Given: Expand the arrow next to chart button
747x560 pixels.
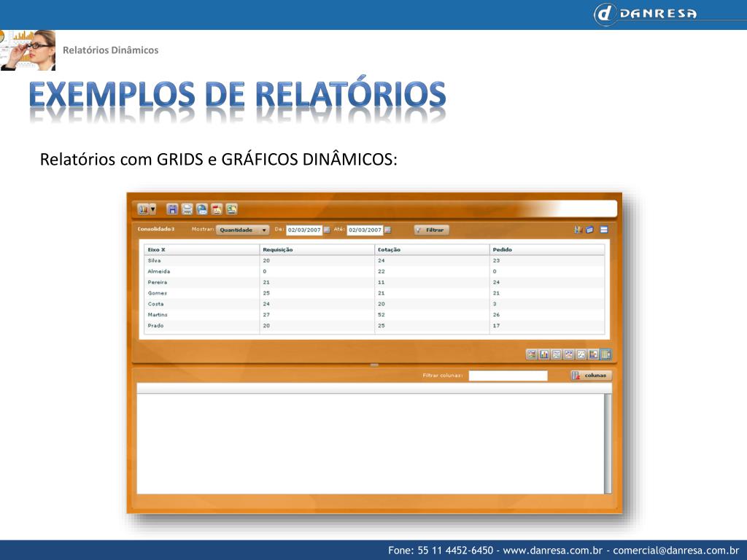Looking at the screenshot, I should (153, 209).
